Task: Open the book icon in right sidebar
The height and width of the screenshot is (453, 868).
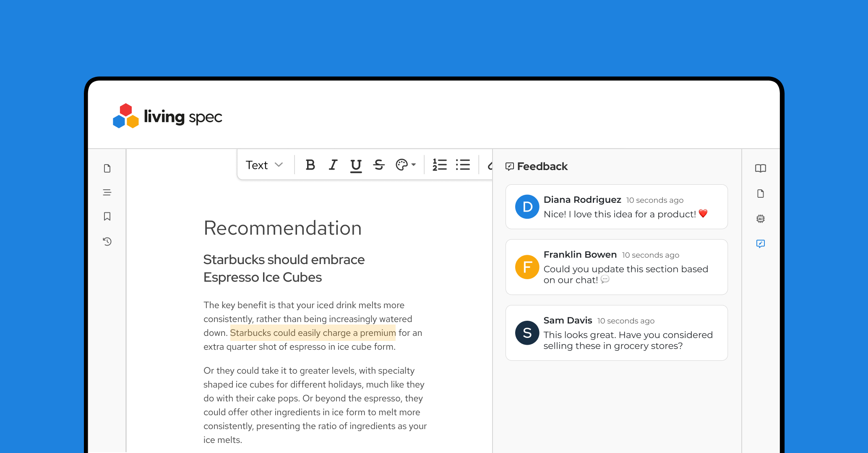Action: pos(760,168)
